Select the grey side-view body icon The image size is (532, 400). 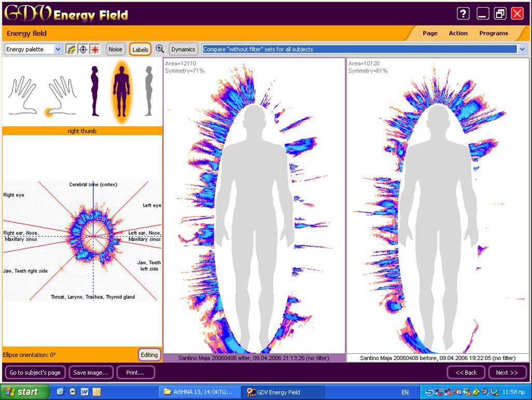click(149, 91)
